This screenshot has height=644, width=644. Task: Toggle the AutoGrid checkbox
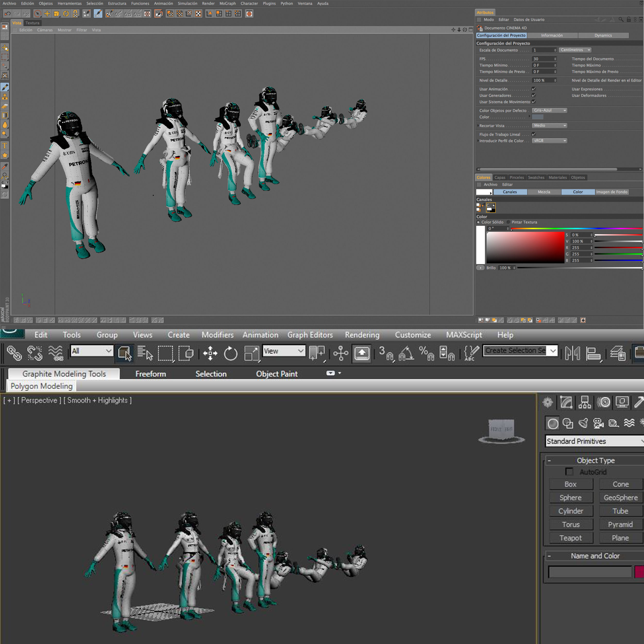(569, 472)
